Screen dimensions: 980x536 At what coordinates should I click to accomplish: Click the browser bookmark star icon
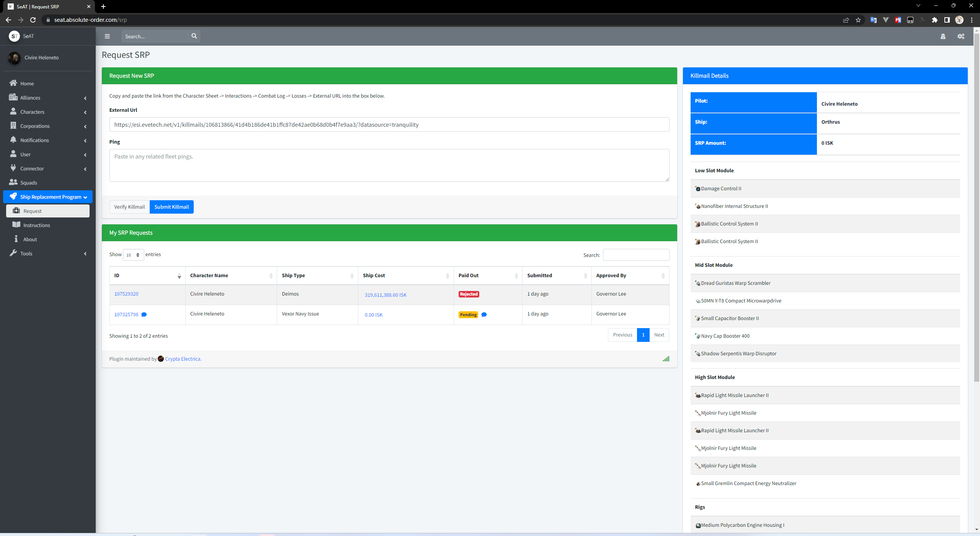tap(858, 20)
